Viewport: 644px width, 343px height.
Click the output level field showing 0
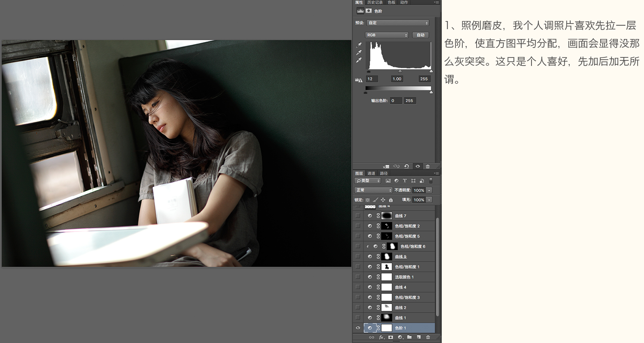click(396, 101)
